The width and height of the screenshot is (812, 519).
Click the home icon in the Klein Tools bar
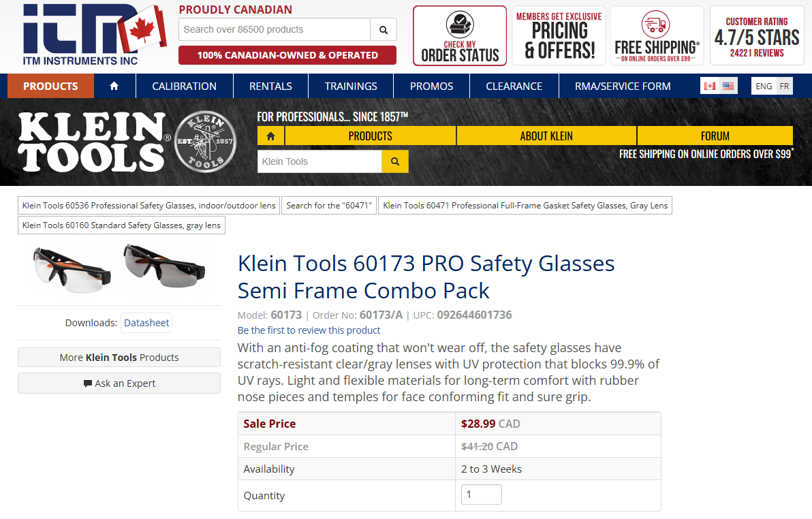270,136
